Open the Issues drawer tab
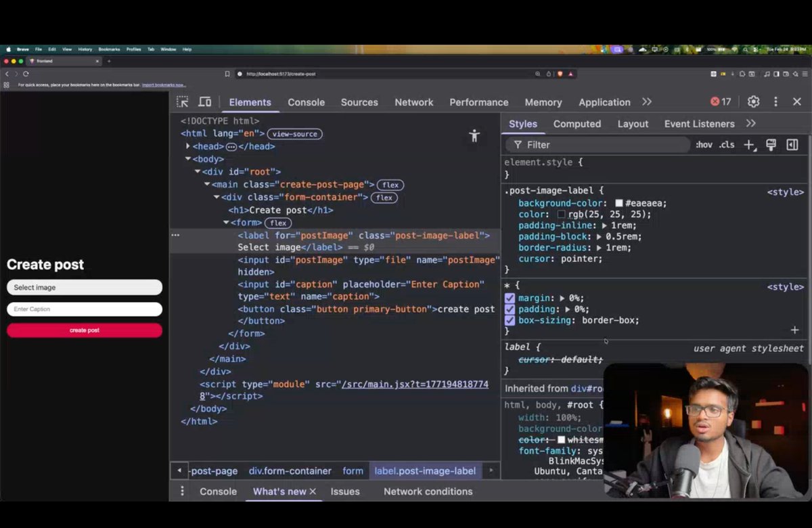The width and height of the screenshot is (812, 528). pos(345,491)
